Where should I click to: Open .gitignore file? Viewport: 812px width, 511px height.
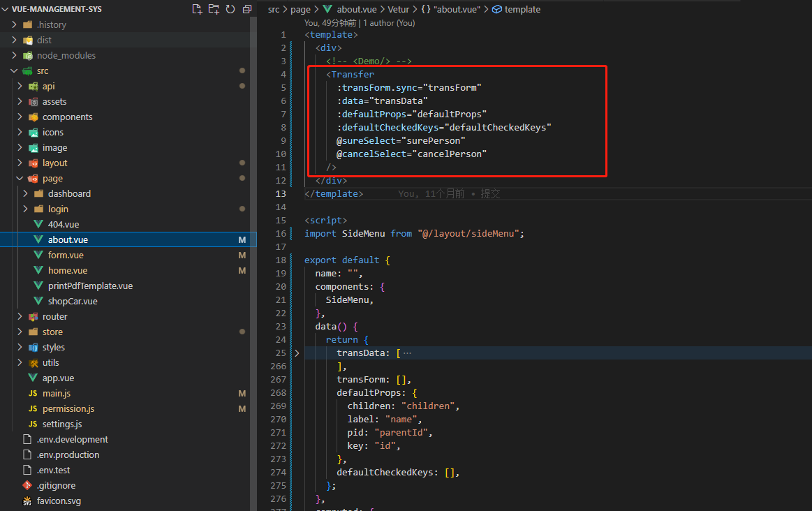(x=56, y=485)
